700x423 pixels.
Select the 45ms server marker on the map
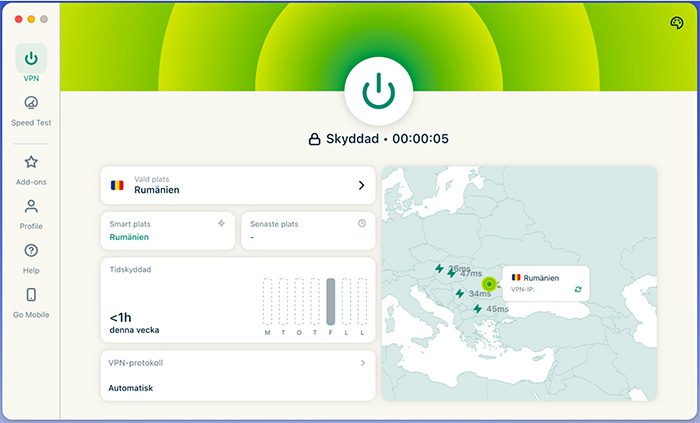(477, 309)
